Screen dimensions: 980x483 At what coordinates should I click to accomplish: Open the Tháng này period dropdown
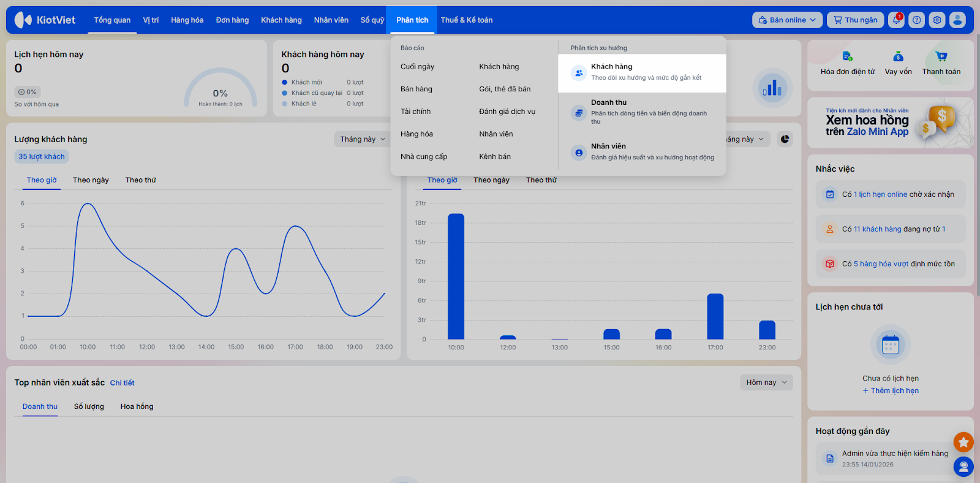pos(363,139)
